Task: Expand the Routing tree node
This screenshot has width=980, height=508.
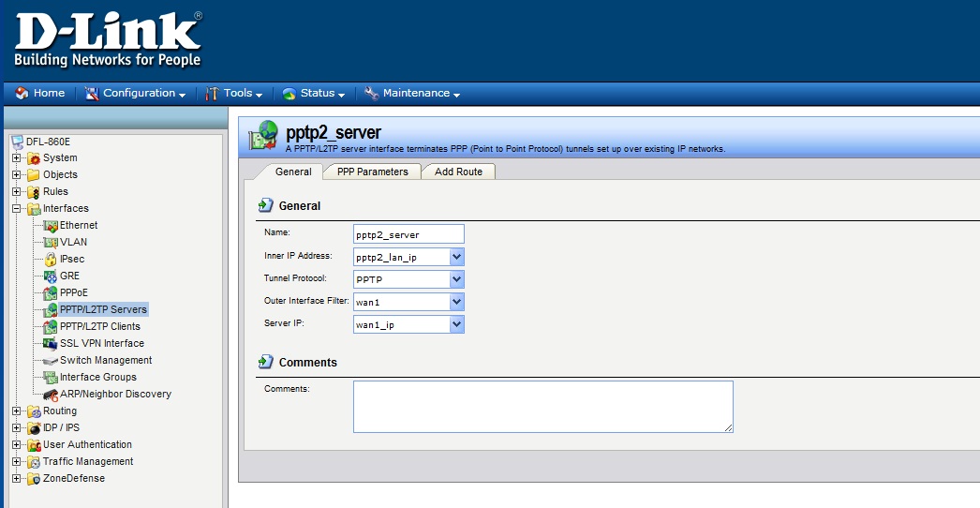Action: pyautogui.click(x=16, y=411)
